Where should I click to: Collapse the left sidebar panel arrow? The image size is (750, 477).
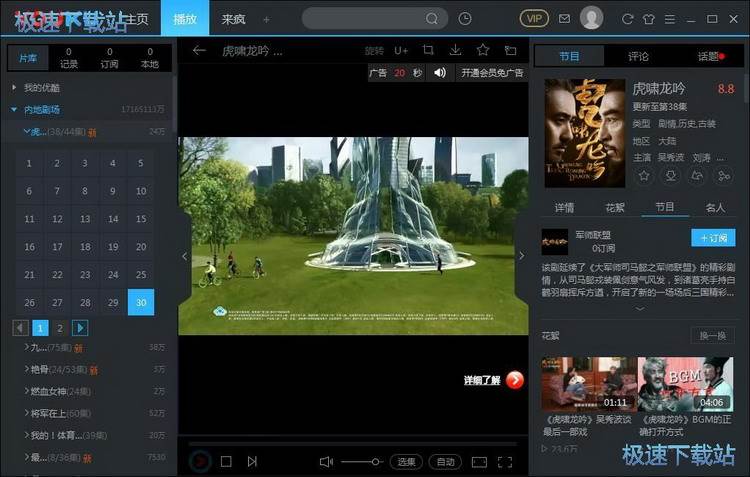pos(184,256)
